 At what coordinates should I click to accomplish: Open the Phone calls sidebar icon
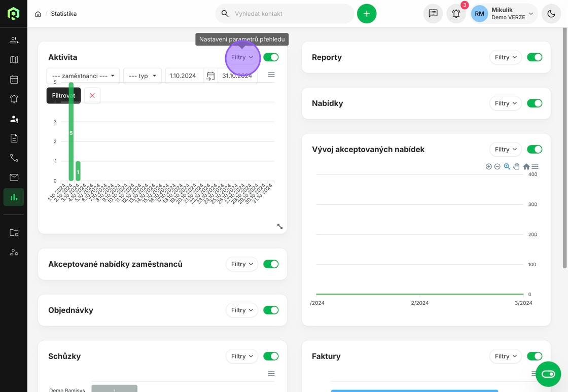14,158
